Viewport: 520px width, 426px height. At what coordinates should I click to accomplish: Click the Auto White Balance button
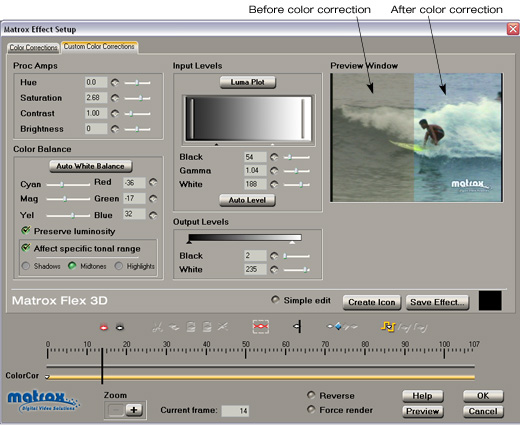(x=91, y=166)
